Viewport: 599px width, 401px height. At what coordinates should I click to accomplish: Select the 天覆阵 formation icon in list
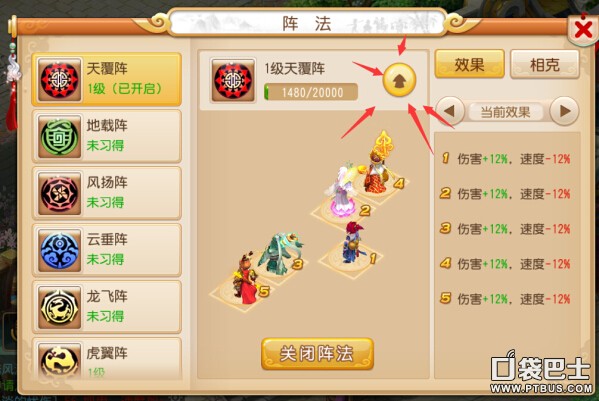(60, 80)
